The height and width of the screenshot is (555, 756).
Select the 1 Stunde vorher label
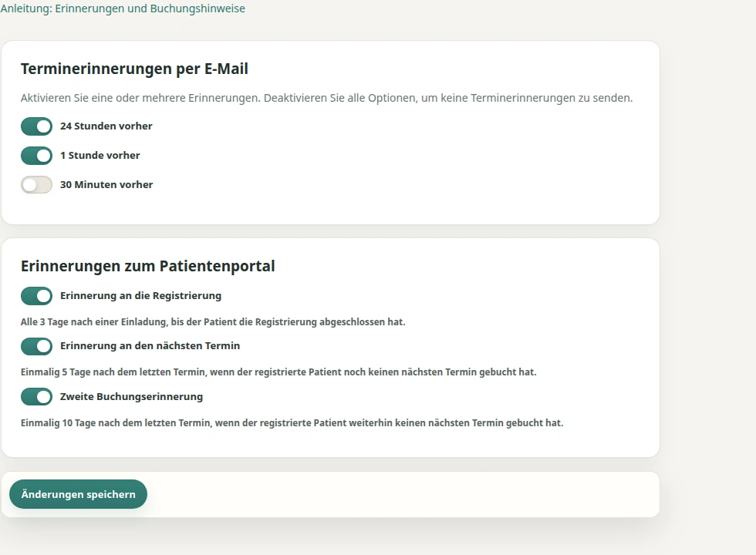click(100, 156)
